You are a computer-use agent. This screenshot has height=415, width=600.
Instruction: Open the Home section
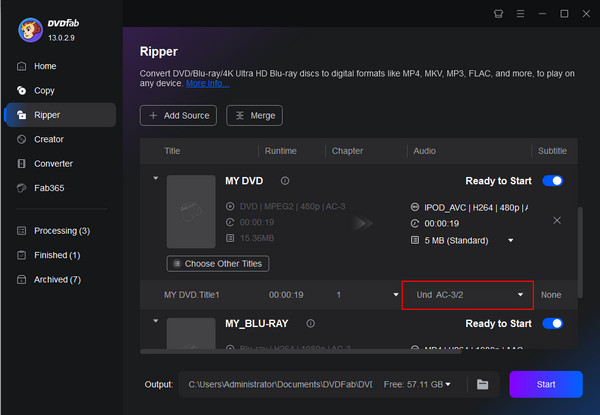[x=45, y=66]
